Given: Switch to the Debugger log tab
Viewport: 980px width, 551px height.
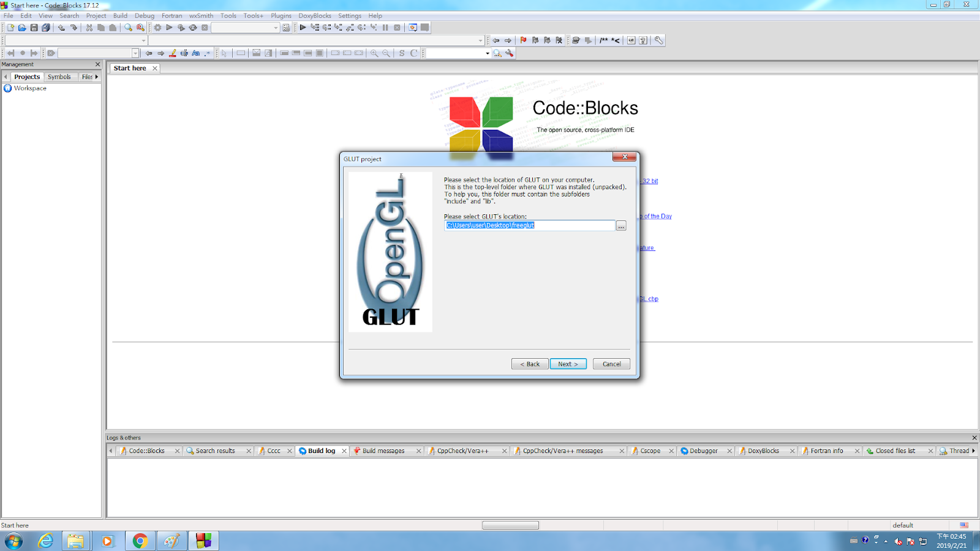Looking at the screenshot, I should [x=703, y=451].
